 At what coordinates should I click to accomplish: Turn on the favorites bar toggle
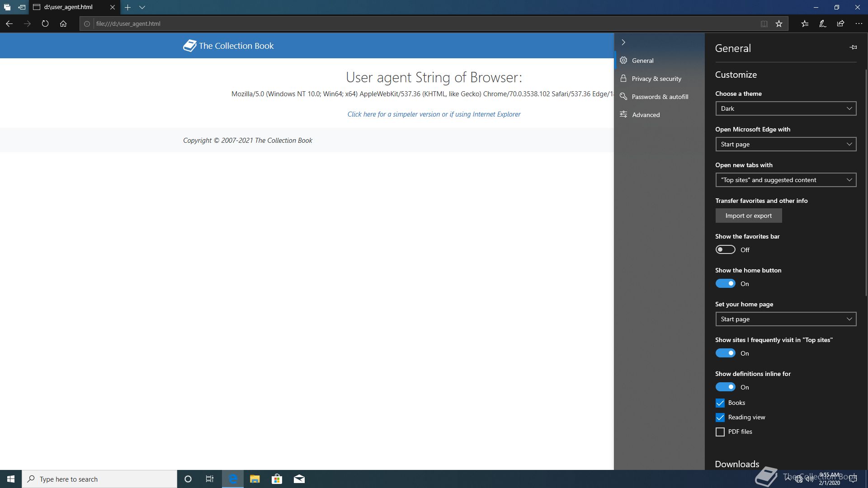coord(725,249)
